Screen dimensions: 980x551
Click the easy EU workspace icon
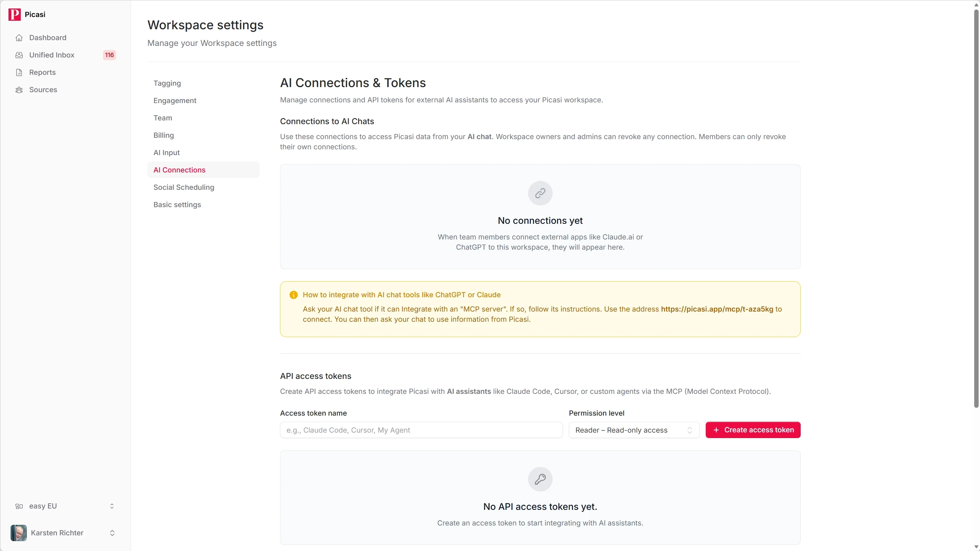(19, 506)
